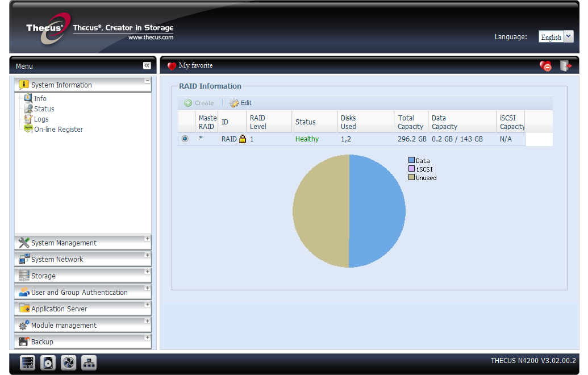Open the Language dropdown

(x=569, y=37)
